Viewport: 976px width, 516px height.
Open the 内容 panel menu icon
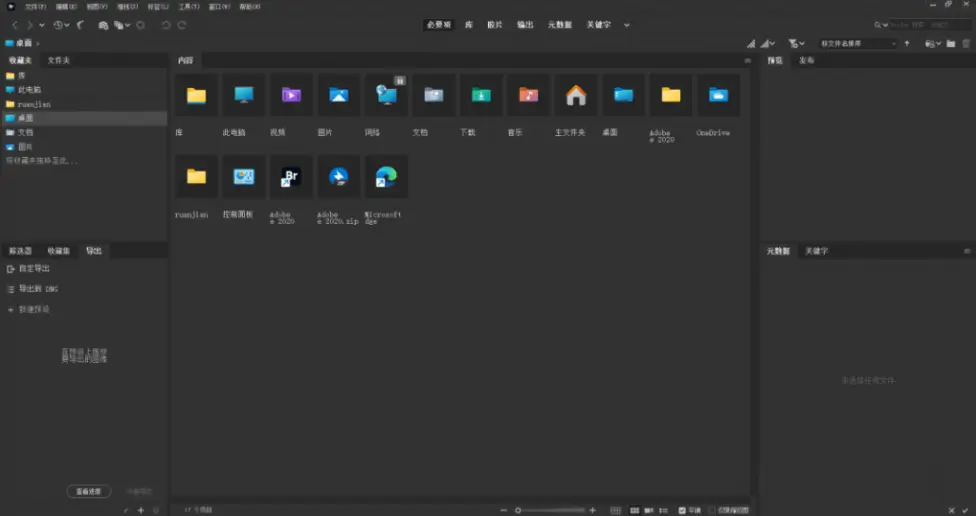pyautogui.click(x=748, y=60)
